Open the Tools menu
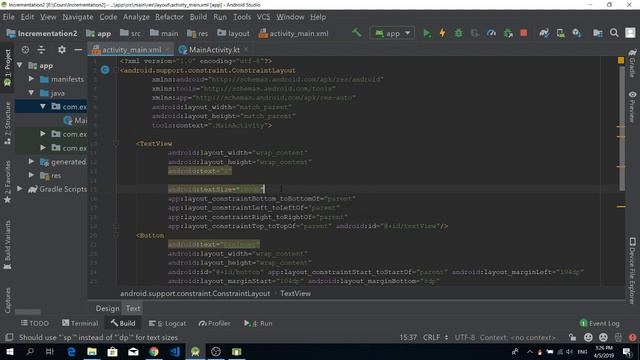This screenshot has width=640, height=360. pos(242,17)
